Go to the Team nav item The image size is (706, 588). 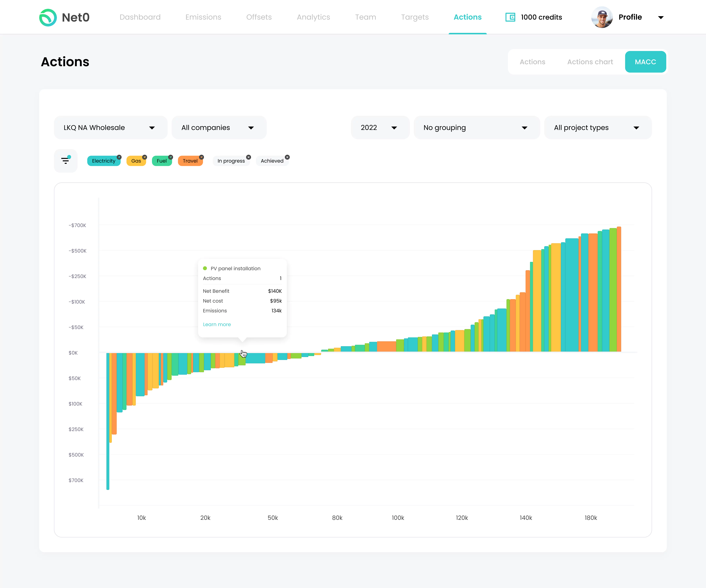coord(365,17)
